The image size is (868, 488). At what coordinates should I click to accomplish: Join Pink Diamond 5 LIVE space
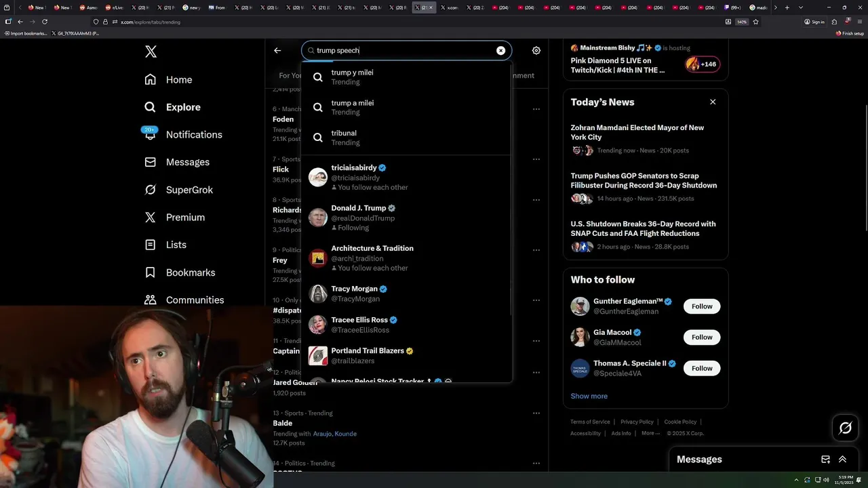pyautogui.click(x=618, y=65)
